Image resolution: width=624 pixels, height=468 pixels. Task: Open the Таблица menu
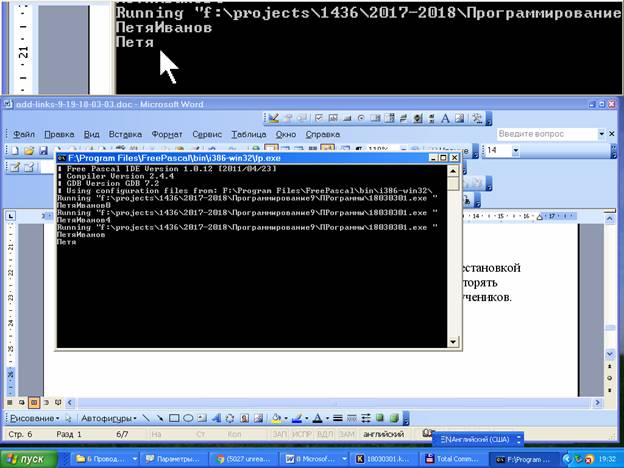249,135
